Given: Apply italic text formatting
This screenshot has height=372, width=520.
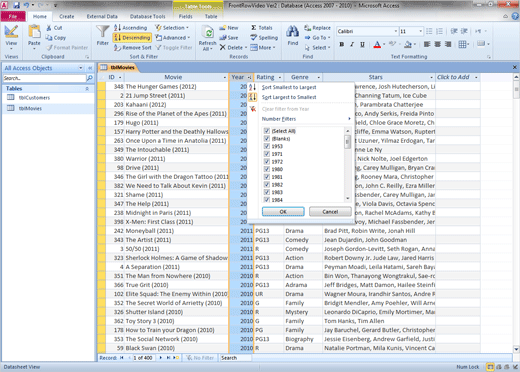Looking at the screenshot, I should (x=352, y=44).
